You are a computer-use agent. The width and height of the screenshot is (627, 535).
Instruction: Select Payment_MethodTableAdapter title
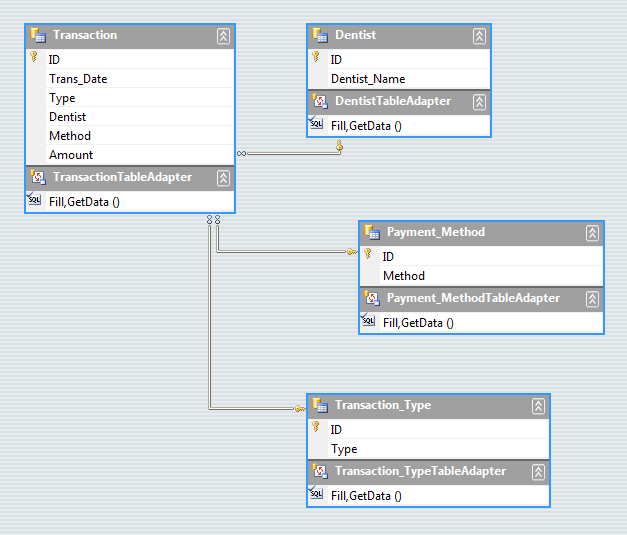pos(473,298)
